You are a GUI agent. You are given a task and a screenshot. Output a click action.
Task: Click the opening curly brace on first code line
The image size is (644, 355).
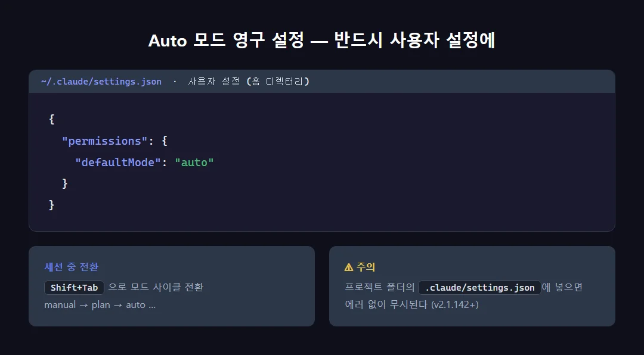coord(52,120)
